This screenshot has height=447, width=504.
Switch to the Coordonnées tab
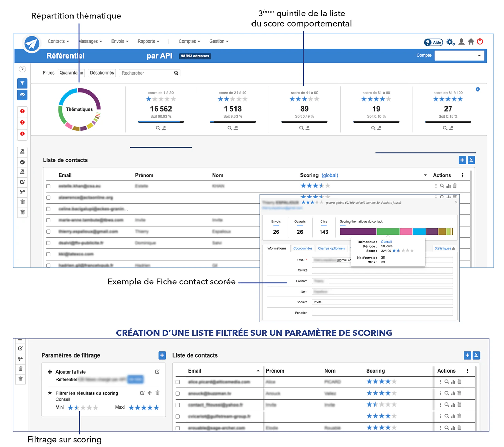click(x=303, y=248)
